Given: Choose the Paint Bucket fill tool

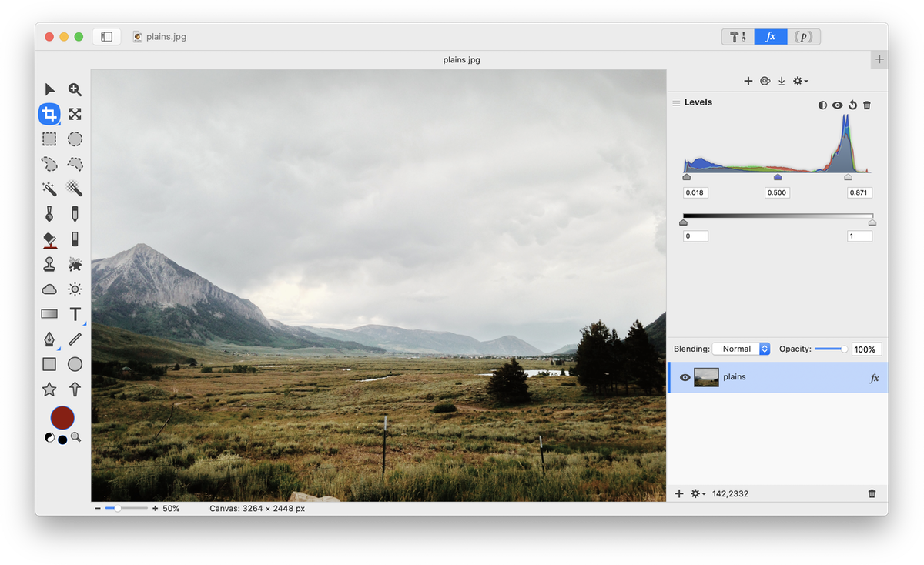Looking at the screenshot, I should pos(49,239).
